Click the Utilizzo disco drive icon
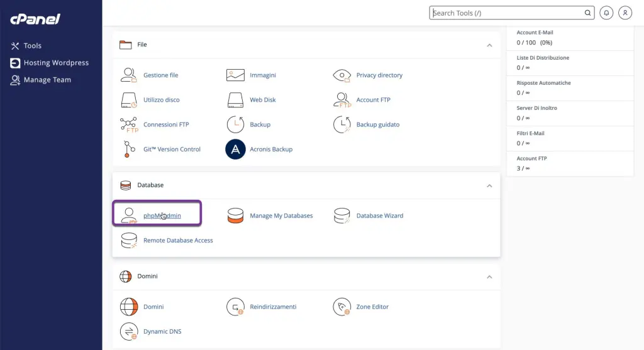The image size is (644, 350). [128, 100]
